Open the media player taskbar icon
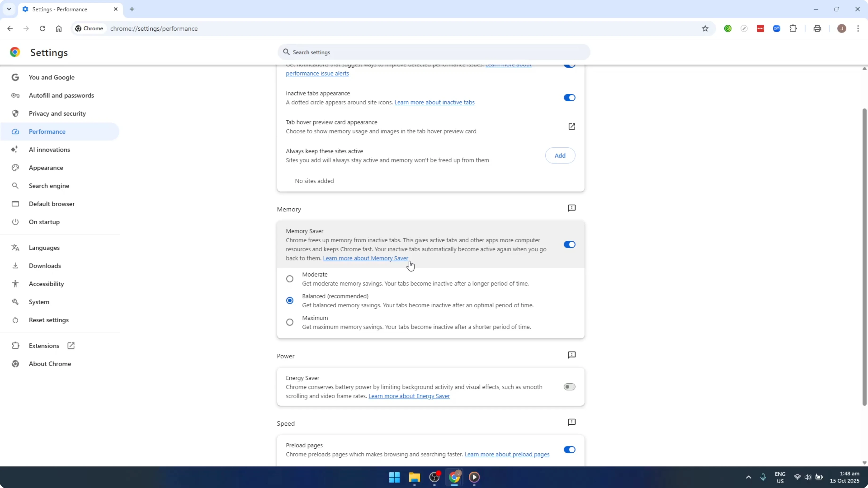Screen dimensions: 868x488 [474, 477]
